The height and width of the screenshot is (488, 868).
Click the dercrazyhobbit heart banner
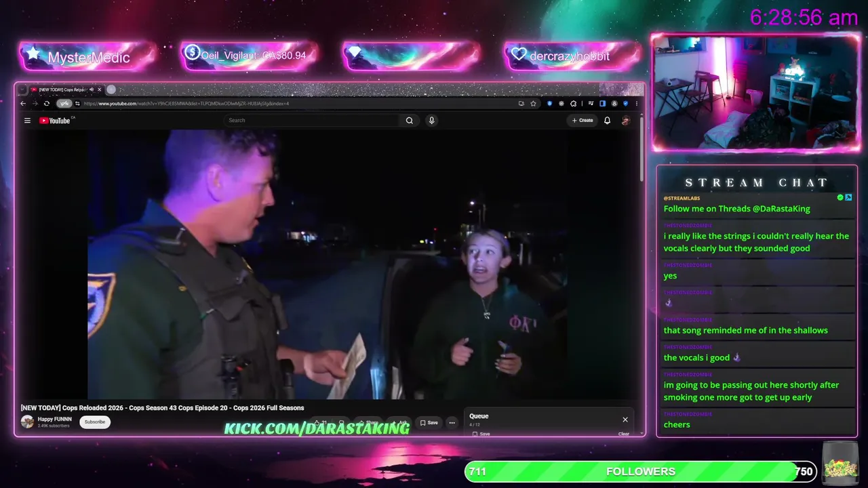coord(572,56)
